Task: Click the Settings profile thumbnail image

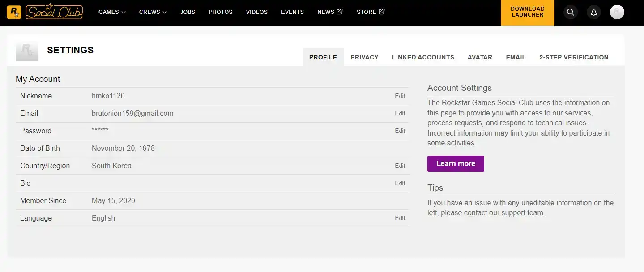Action: point(27,51)
